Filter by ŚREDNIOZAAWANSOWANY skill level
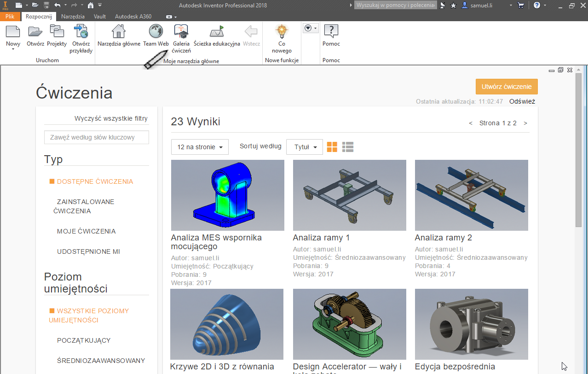This screenshot has height=374, width=588. [101, 361]
